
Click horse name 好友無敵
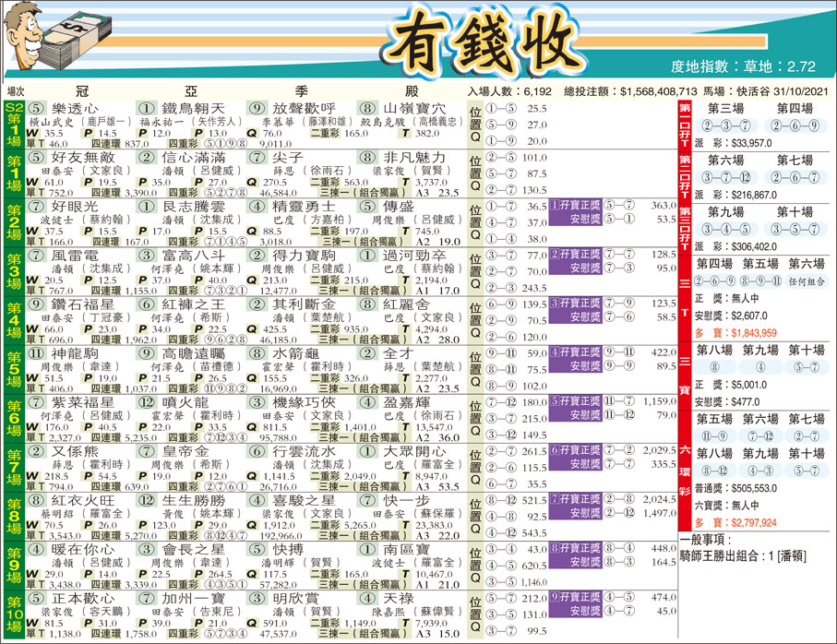[83, 158]
